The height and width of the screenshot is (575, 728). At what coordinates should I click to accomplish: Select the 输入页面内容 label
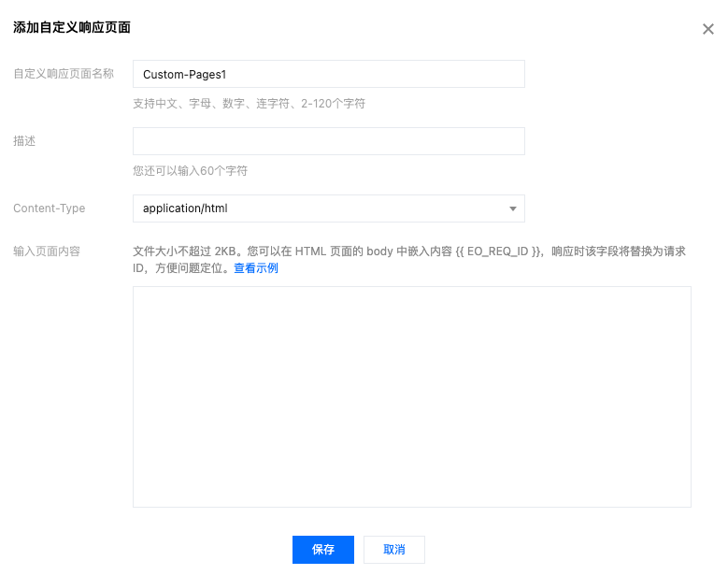pyautogui.click(x=47, y=252)
